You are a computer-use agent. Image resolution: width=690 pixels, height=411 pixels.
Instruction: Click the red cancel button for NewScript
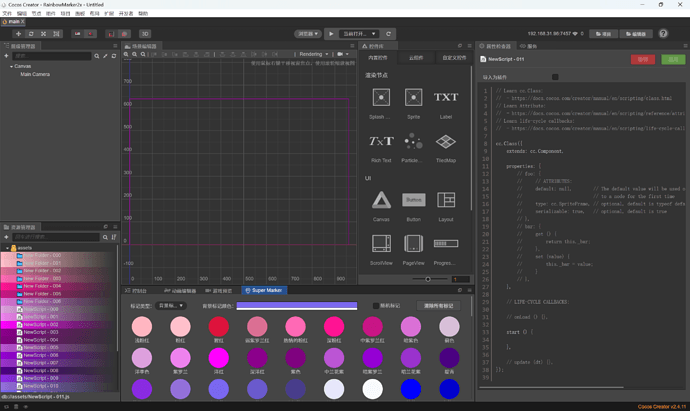pos(642,59)
